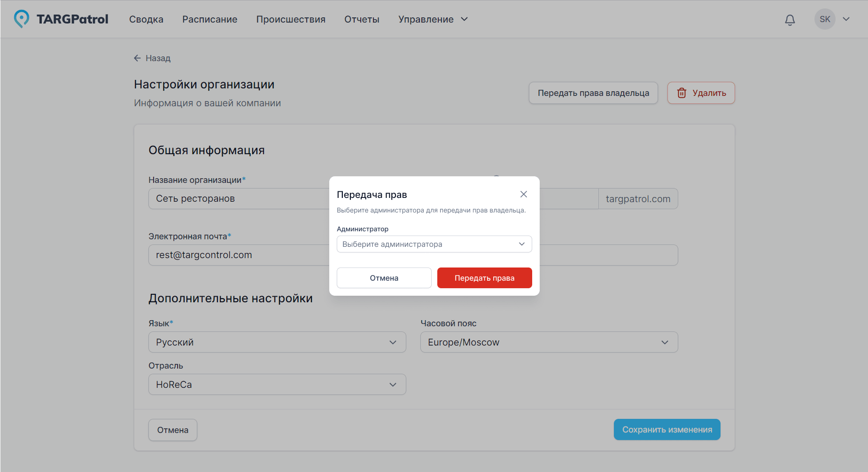
Task: Click the Сохранить изменения button
Action: [666, 430]
